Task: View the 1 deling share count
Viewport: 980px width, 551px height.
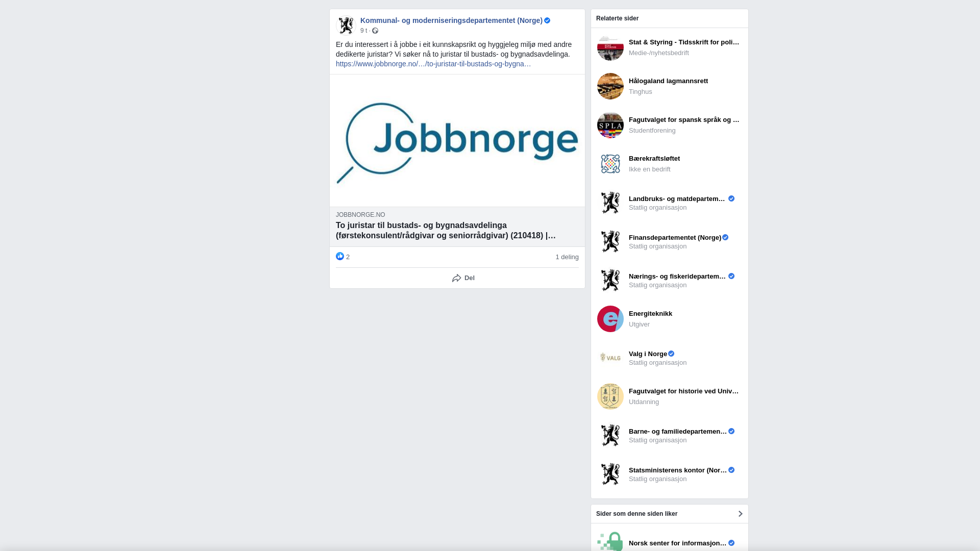Action: tap(567, 257)
